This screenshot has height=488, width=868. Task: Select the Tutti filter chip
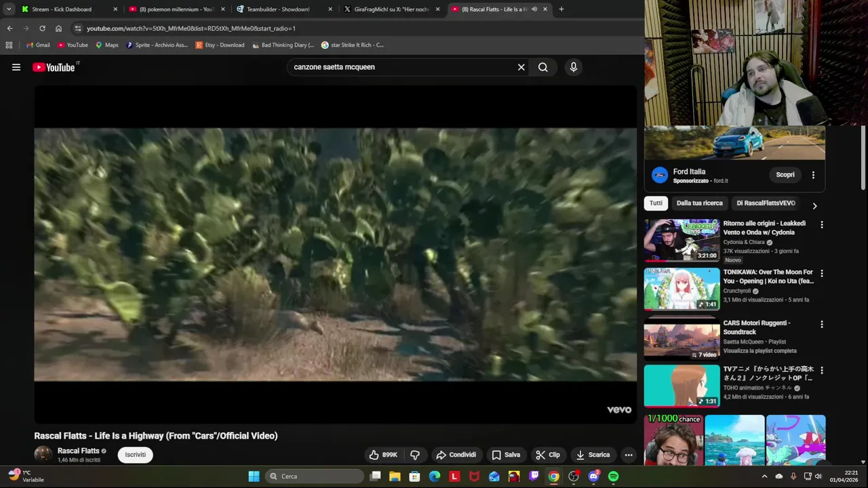point(656,203)
